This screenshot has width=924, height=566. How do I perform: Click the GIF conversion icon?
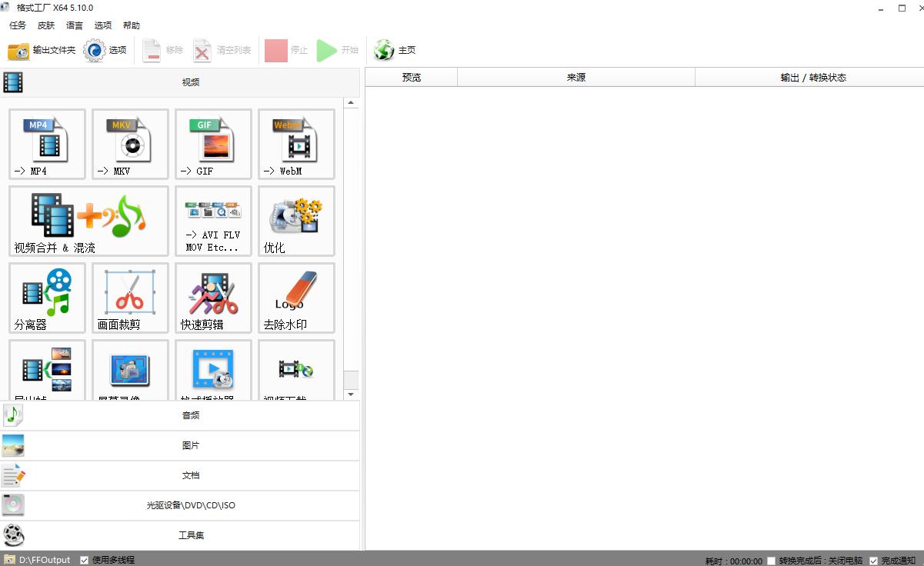(213, 144)
